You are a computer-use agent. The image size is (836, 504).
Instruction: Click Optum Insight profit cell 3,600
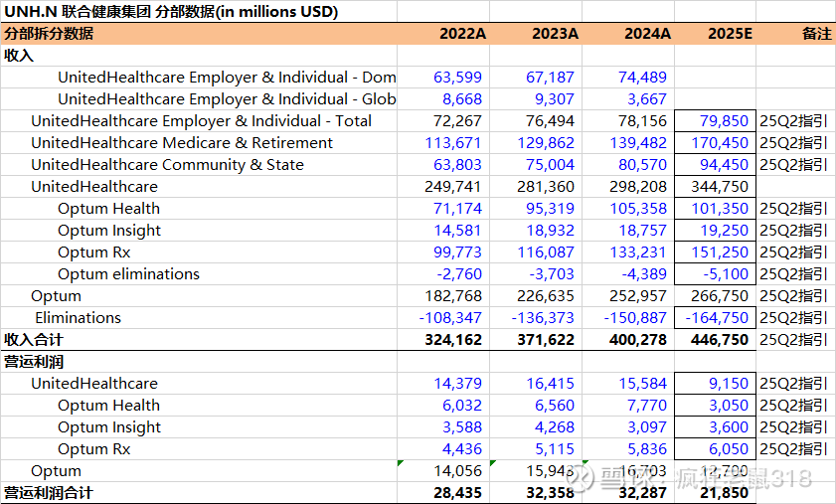pyautogui.click(x=729, y=427)
